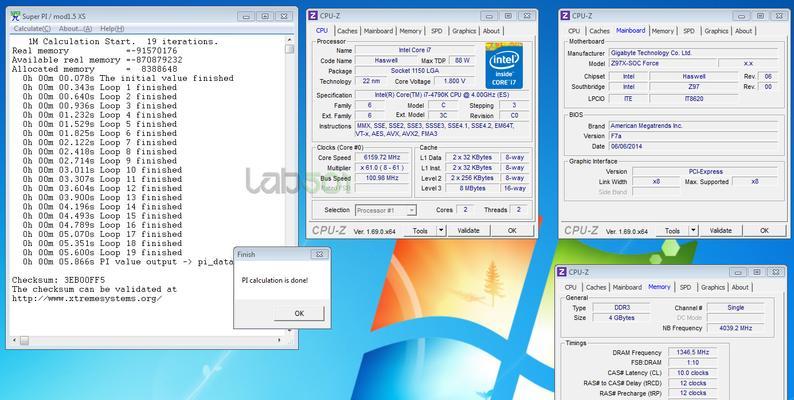Screen dimensions: 794x400
Task: Open Processor #1 selection dropdown
Action: (x=386, y=210)
